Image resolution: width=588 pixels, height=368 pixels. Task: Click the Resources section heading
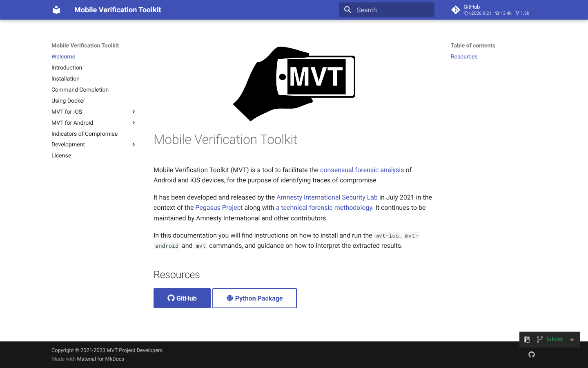pyautogui.click(x=177, y=274)
